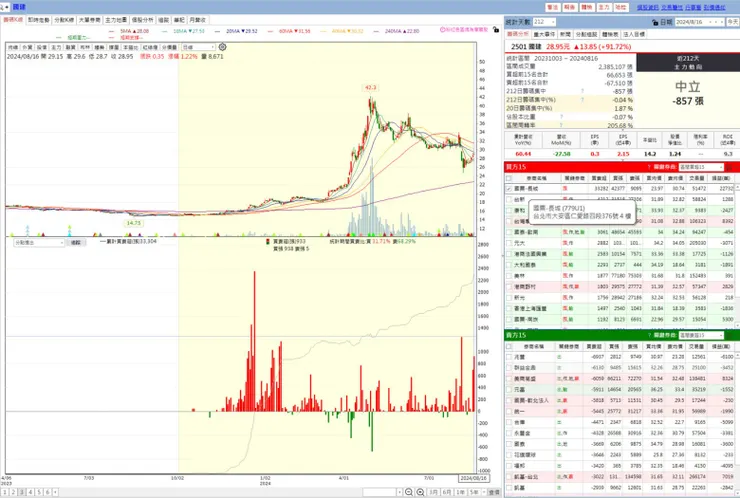Open chart settings gear icon
740x498 pixels.
tap(222, 47)
